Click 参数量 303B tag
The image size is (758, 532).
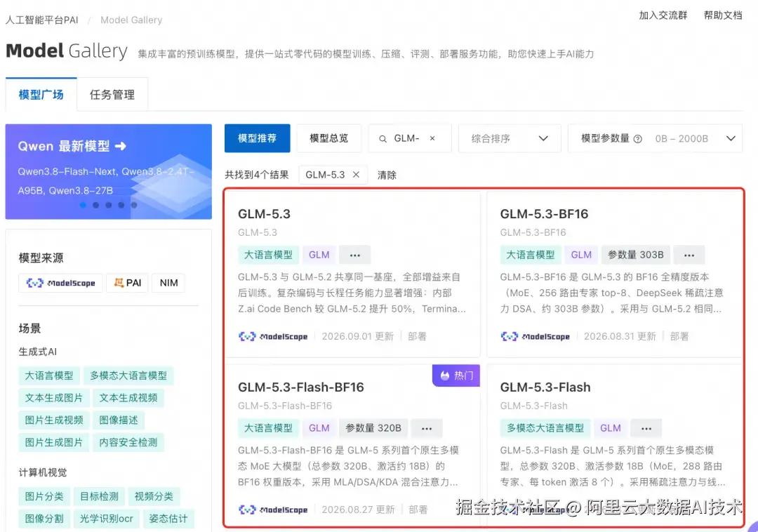point(635,255)
